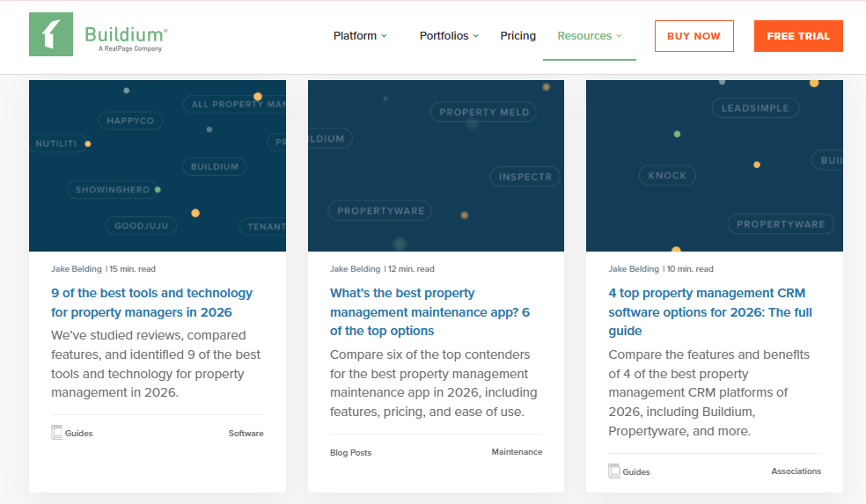Click the '12 min. read' text
Viewport: 866px width, 504px height.
tap(412, 269)
